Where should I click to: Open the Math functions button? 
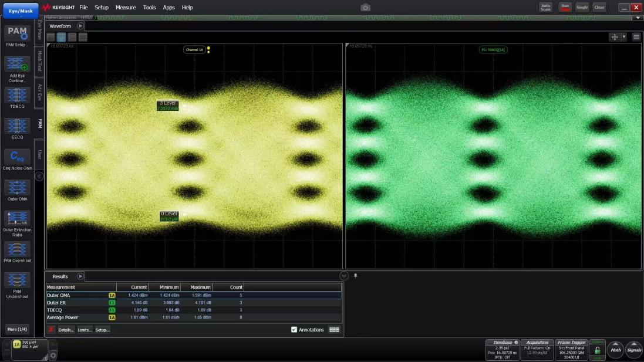click(615, 350)
